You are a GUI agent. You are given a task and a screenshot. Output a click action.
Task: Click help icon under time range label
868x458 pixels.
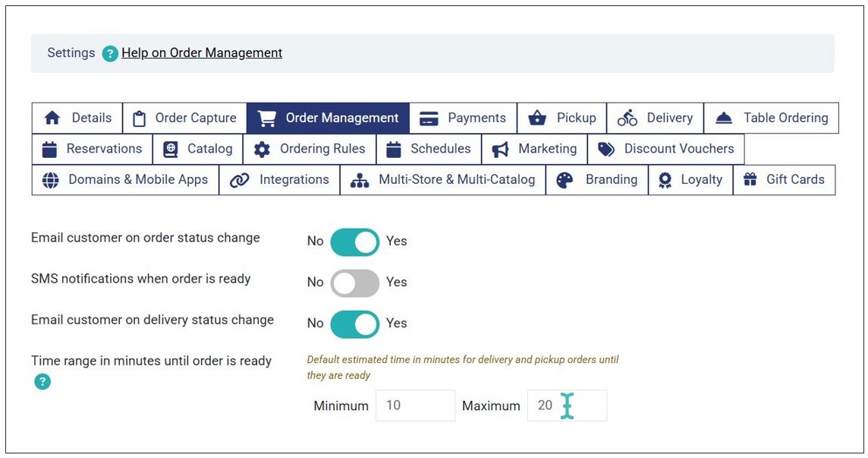pyautogui.click(x=42, y=381)
